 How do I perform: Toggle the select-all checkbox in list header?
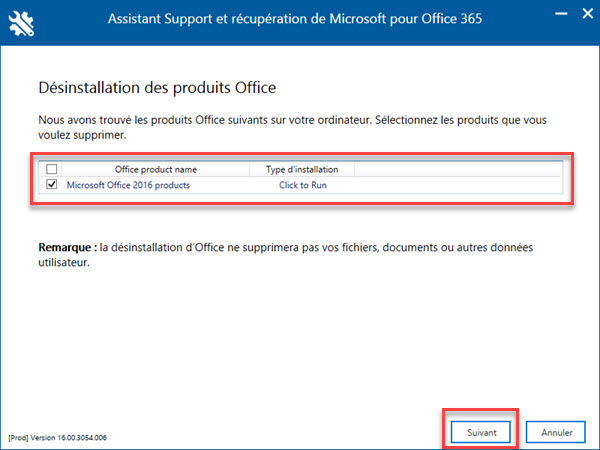(52, 170)
